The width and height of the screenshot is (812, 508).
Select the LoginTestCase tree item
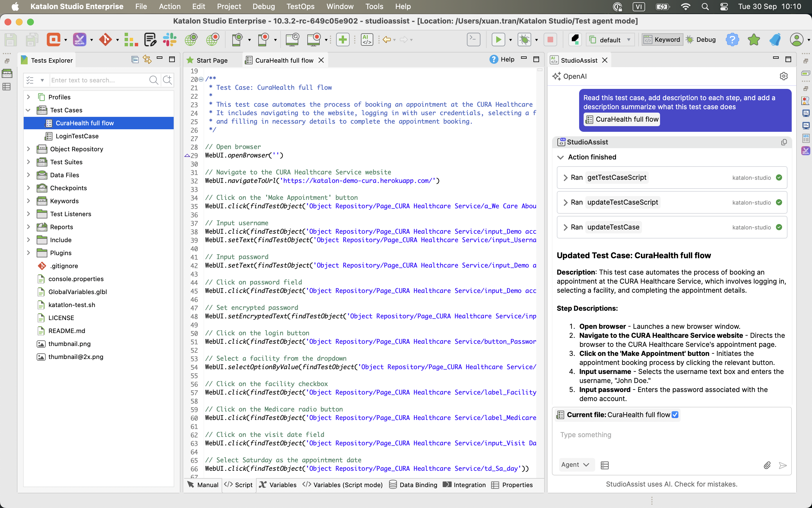click(x=77, y=136)
